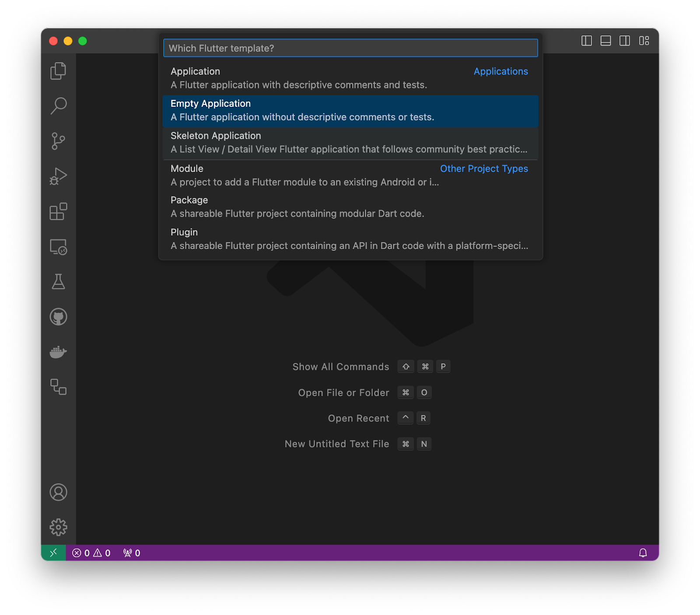Image resolution: width=700 pixels, height=615 pixels.
Task: Open the Source Control panel
Action: tap(59, 141)
